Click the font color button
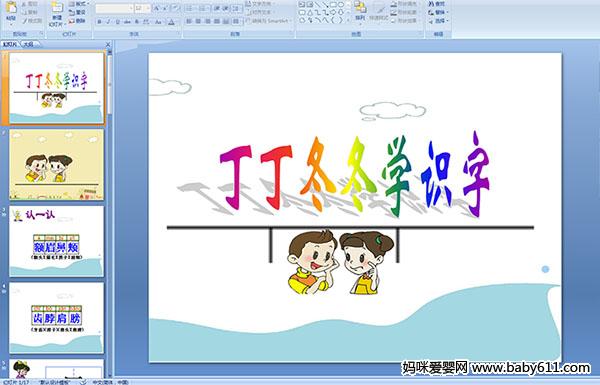This screenshot has width=600, height=385. point(171,22)
